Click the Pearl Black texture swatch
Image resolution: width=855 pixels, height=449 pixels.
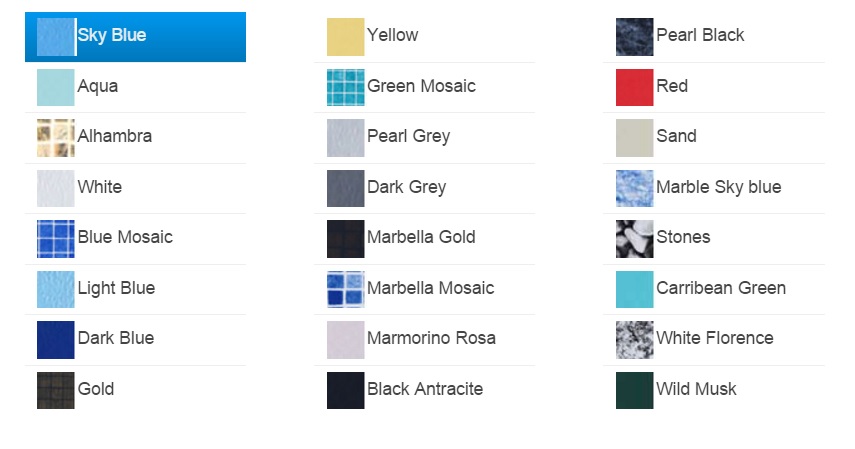635,37
